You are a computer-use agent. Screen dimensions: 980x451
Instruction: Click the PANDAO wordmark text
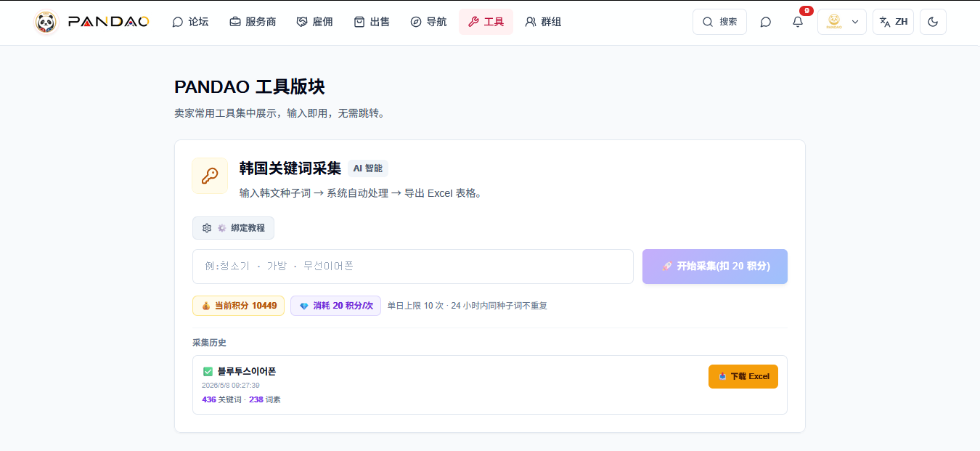108,22
